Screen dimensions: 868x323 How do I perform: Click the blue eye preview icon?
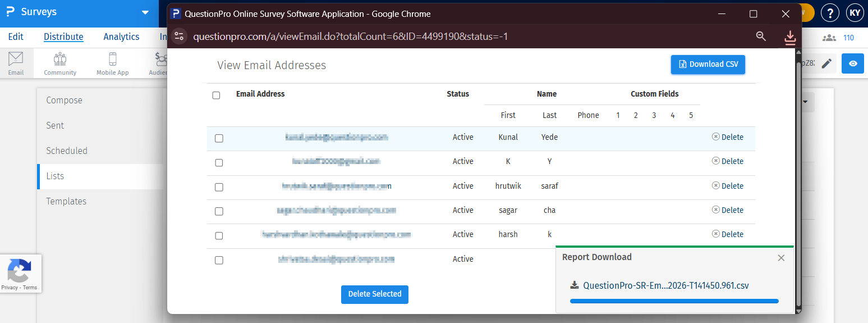[853, 63]
